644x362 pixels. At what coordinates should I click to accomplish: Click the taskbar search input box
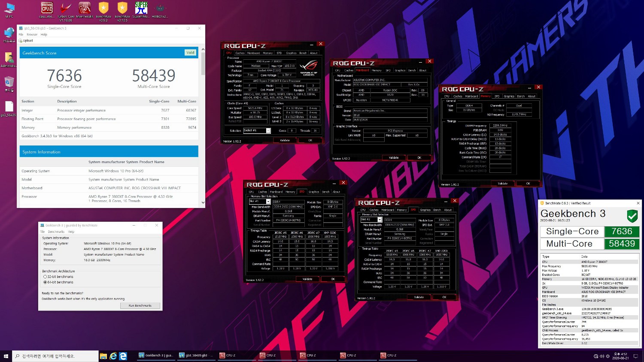[x=55, y=356]
